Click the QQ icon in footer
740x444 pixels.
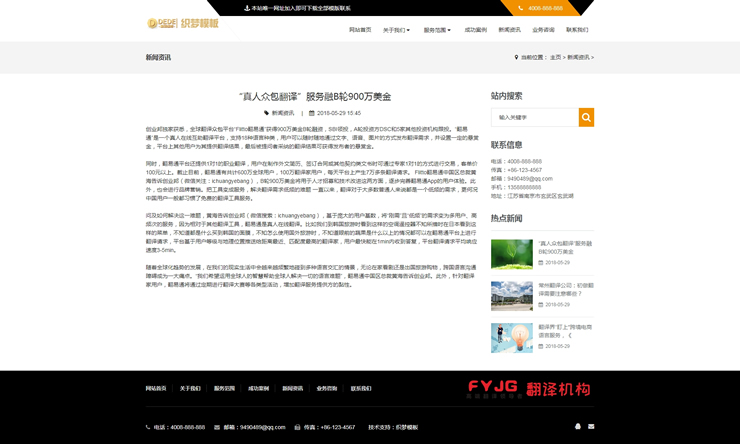coord(578,427)
